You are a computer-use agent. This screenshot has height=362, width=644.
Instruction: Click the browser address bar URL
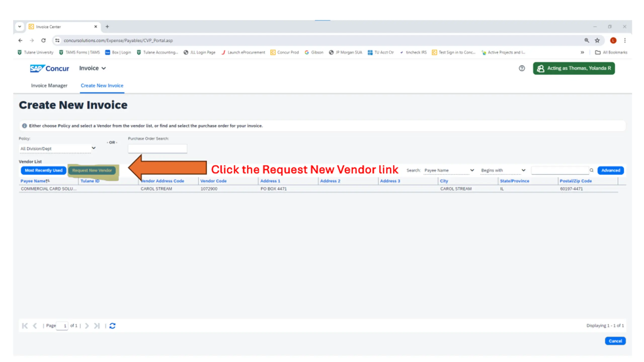[x=118, y=40]
